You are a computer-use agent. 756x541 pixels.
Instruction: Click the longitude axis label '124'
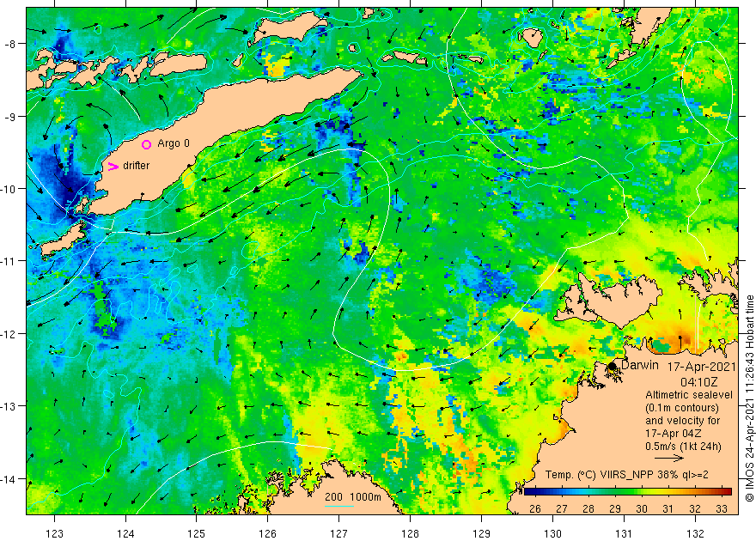click(125, 533)
